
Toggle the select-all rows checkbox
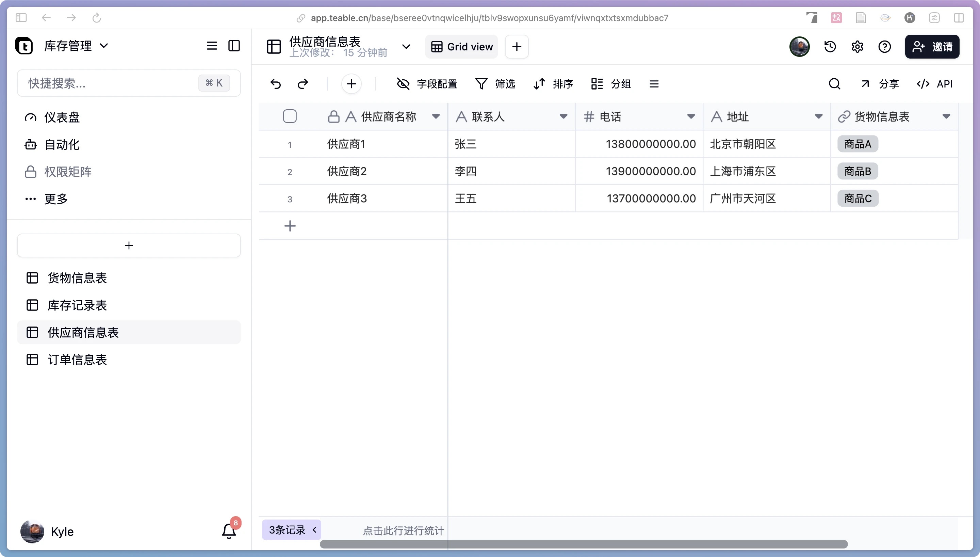[290, 116]
